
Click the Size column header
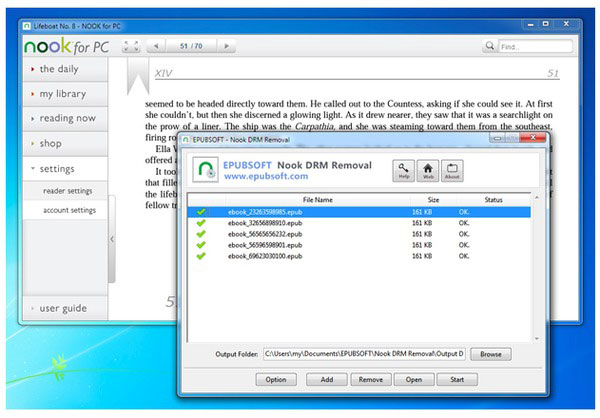[433, 200]
